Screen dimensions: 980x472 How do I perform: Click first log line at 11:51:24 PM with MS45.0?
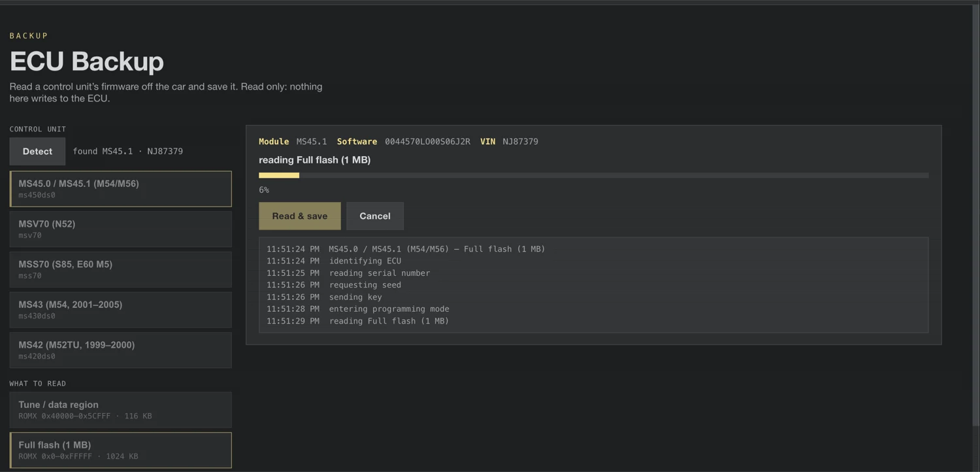(406, 249)
